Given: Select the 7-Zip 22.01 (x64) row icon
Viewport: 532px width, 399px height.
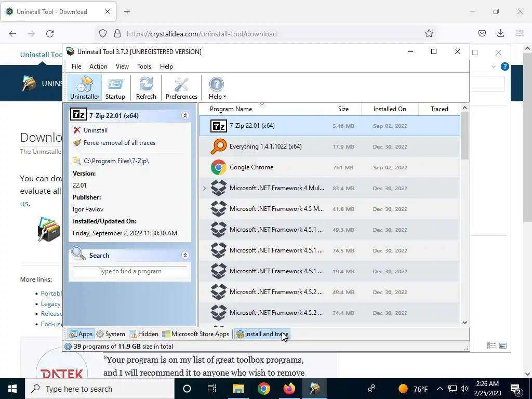Looking at the screenshot, I should [x=219, y=126].
